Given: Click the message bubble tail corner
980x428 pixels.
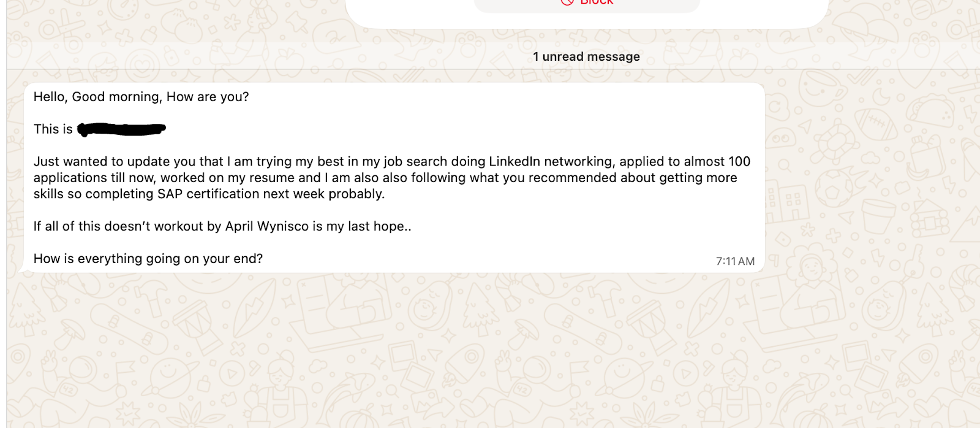Looking at the screenshot, I should click(x=23, y=270).
